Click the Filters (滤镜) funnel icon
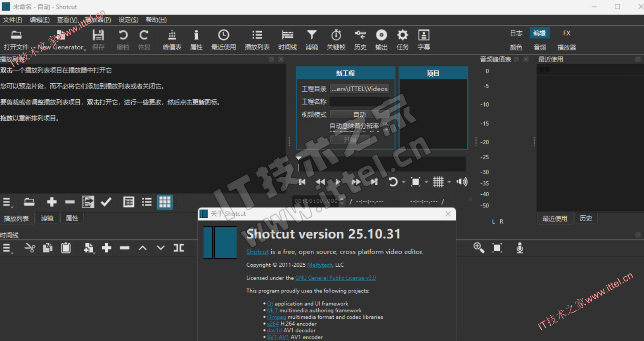The height and width of the screenshot is (341, 644). pyautogui.click(x=312, y=40)
